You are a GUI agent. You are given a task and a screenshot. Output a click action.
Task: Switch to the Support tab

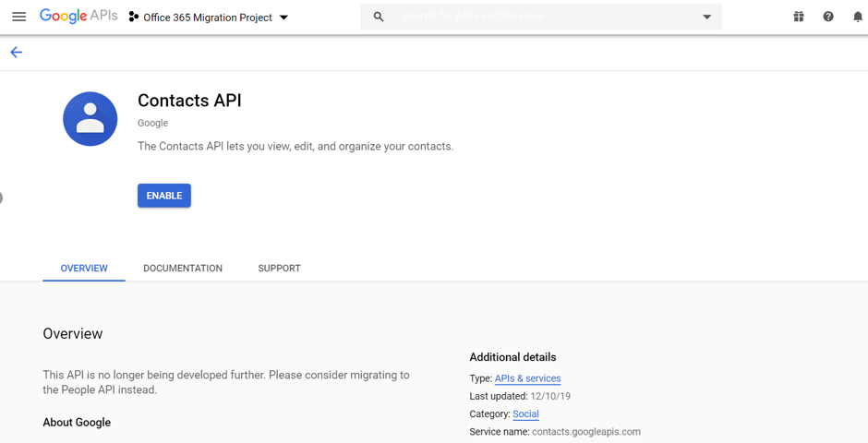279,269
